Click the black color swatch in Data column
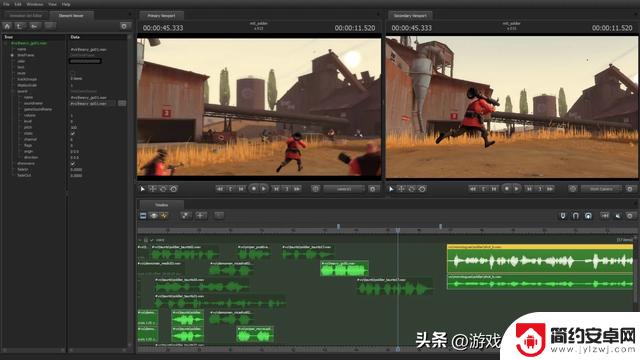Screen dimensions: 640x360 (x=85, y=61)
